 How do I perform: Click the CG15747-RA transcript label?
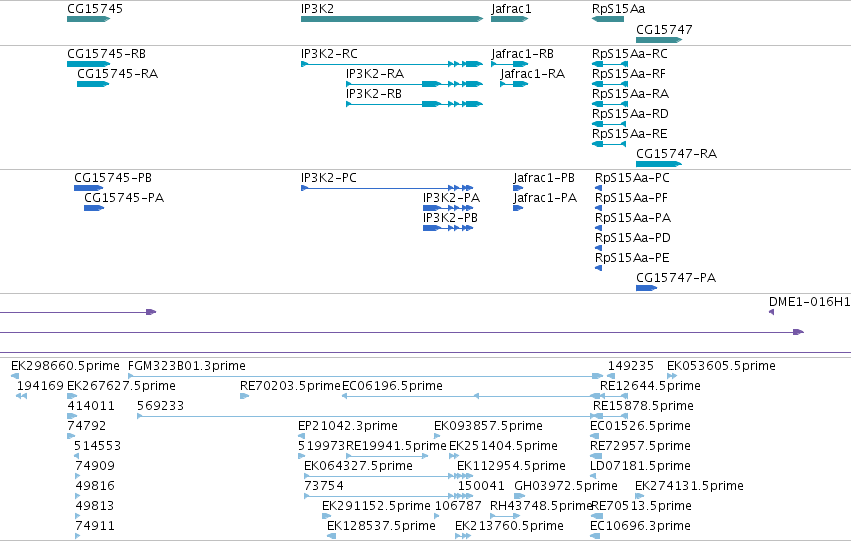point(676,154)
